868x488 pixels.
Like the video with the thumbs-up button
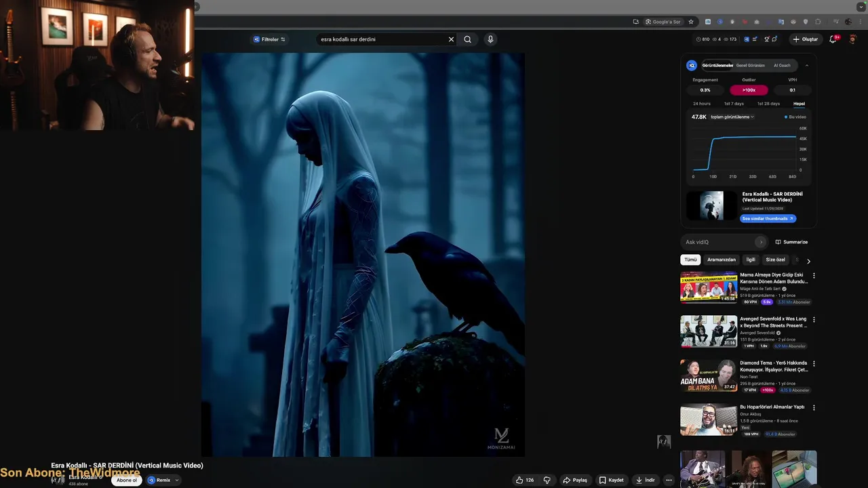pos(525,480)
